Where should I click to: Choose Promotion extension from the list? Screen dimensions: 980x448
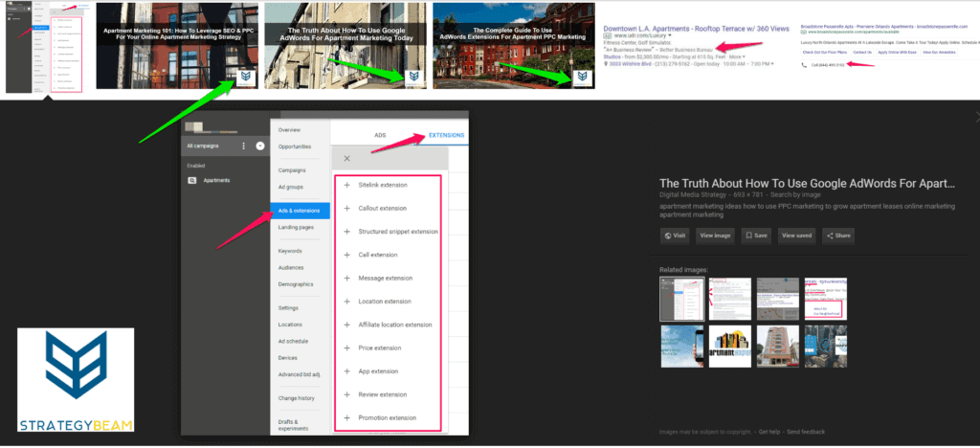click(x=388, y=417)
